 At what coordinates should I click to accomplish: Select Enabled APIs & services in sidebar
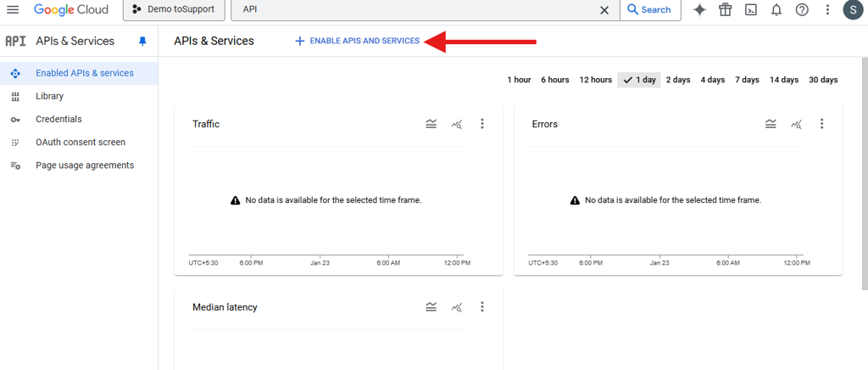point(79,73)
